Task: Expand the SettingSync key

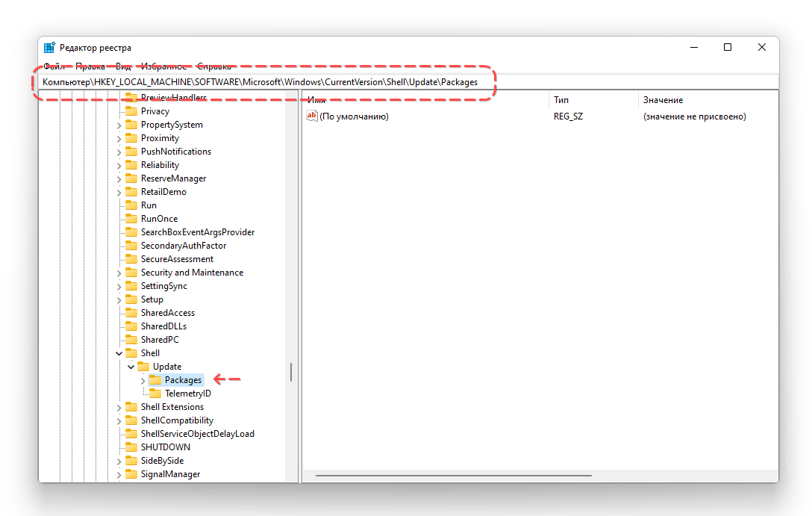Action: point(119,287)
